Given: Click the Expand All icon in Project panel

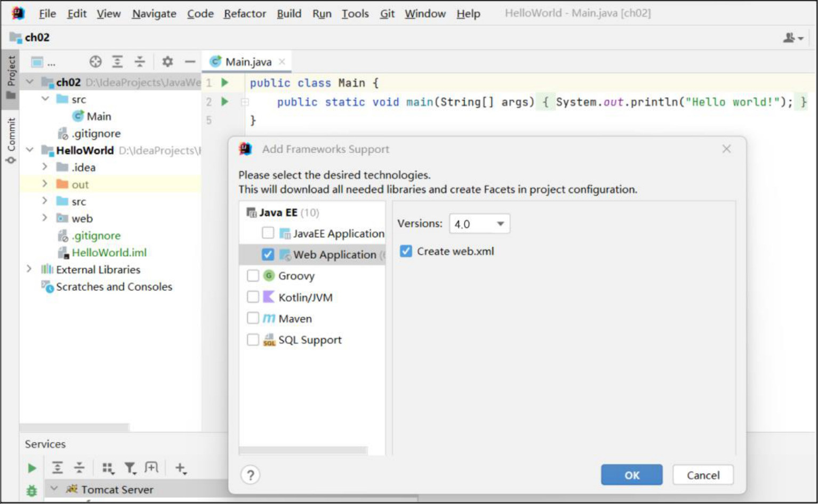Looking at the screenshot, I should tap(117, 62).
